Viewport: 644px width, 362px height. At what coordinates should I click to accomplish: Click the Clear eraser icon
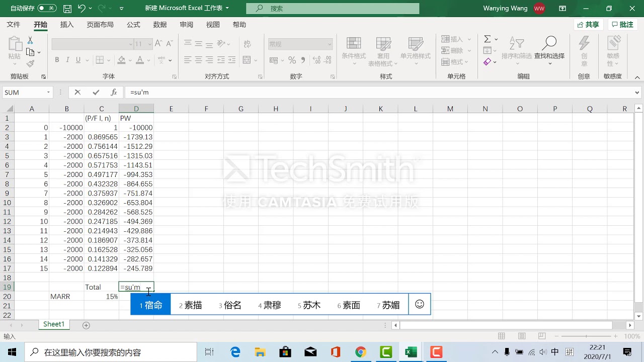click(487, 62)
